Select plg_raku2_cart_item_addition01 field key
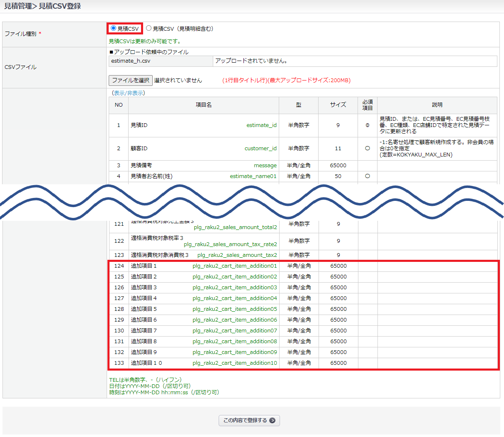The width and height of the screenshot is (504, 437). (234, 266)
